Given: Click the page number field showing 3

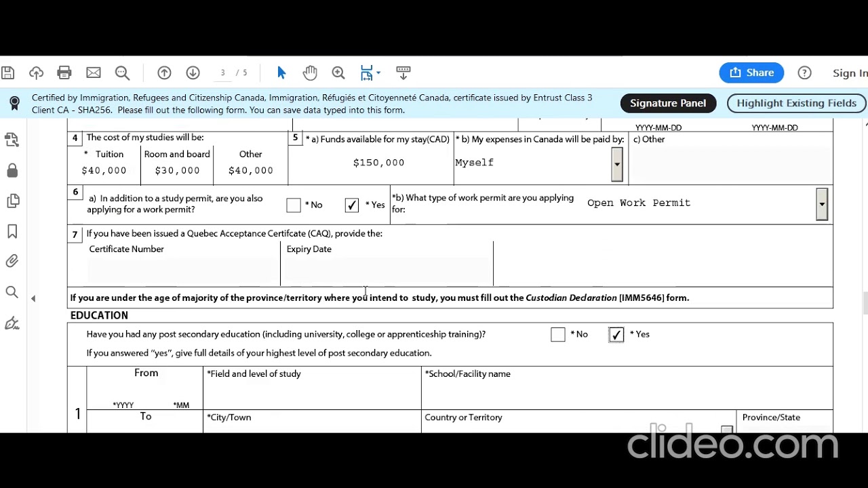Looking at the screenshot, I should point(222,73).
